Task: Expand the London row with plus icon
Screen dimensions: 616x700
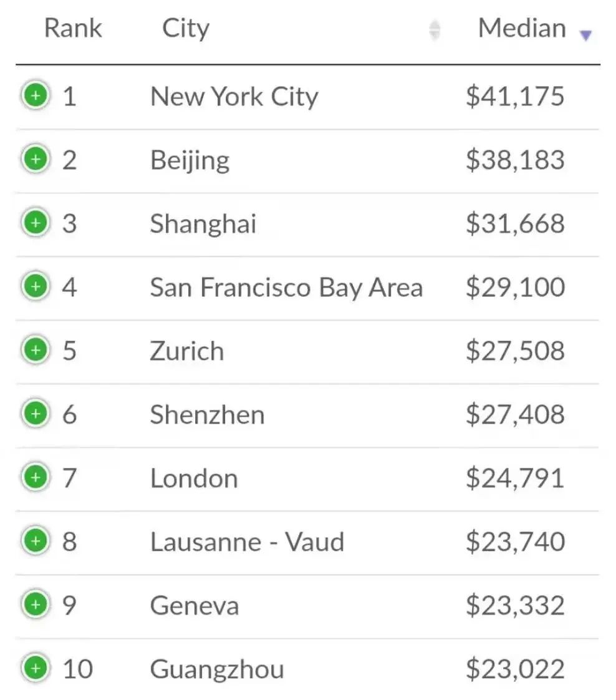Action: tap(36, 477)
